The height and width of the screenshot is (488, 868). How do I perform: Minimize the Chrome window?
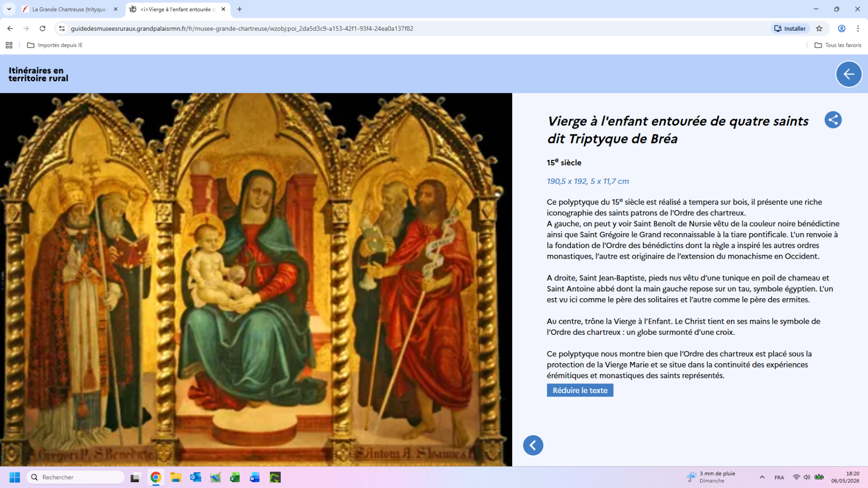(816, 9)
